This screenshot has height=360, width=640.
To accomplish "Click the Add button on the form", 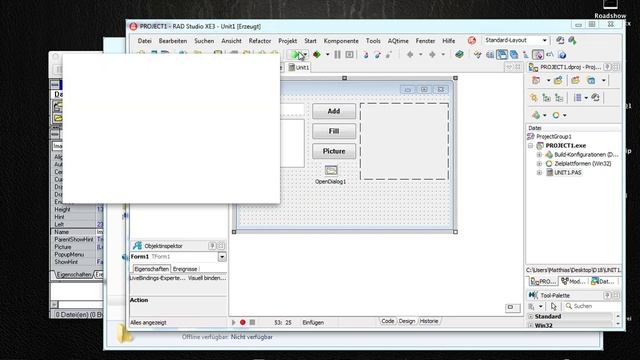I will pyautogui.click(x=334, y=111).
